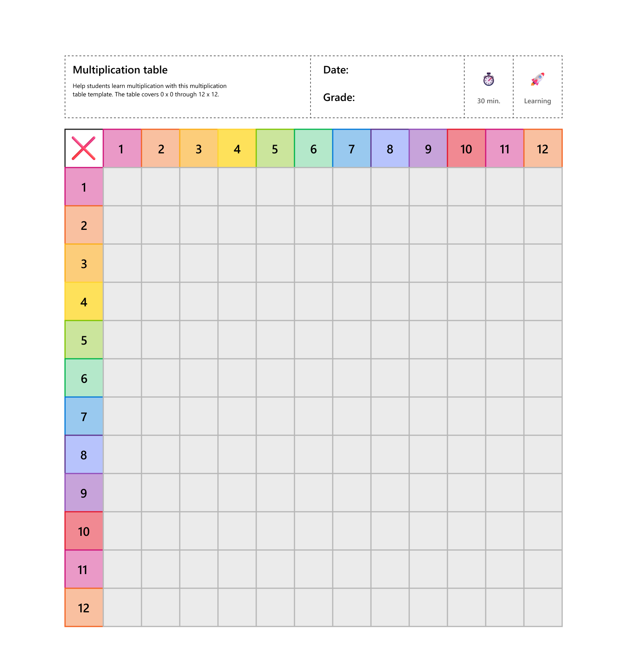Click the 30 min. label

point(488,101)
